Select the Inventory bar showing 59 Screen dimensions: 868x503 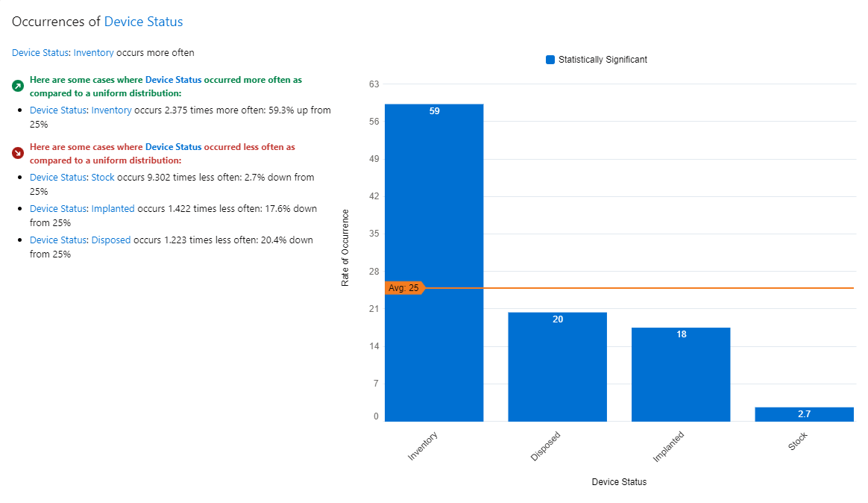434,261
